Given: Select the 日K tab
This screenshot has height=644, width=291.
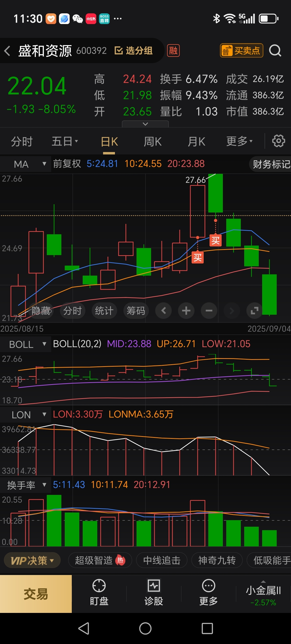Looking at the screenshot, I should click(x=109, y=142).
